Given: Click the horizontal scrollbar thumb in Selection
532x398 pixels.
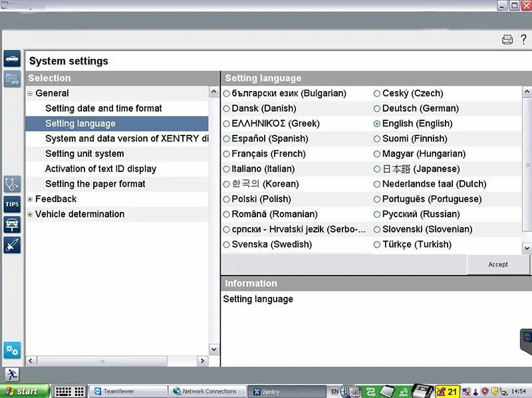Looking at the screenshot, I should tap(102, 361).
